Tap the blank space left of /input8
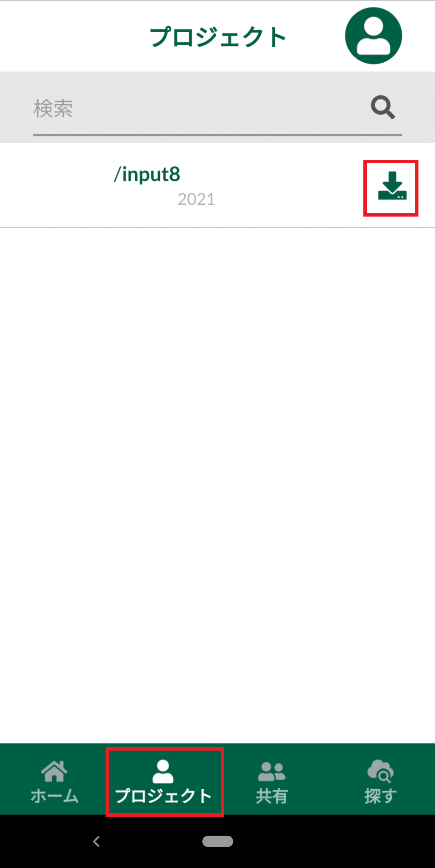The width and height of the screenshot is (435, 868). pos(55,186)
